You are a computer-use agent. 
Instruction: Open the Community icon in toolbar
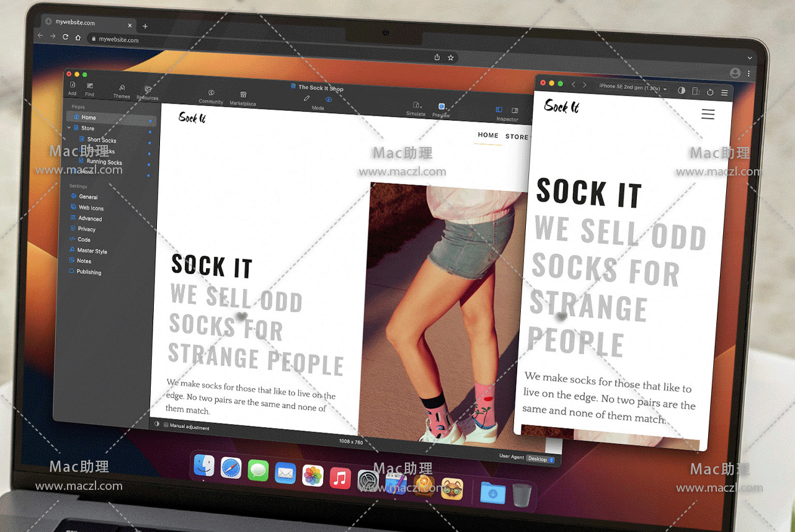(x=211, y=93)
